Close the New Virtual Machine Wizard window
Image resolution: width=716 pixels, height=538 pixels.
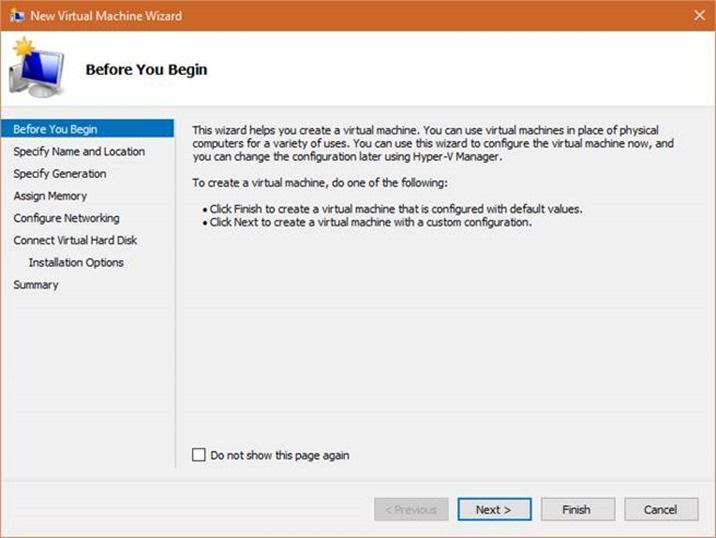(699, 16)
